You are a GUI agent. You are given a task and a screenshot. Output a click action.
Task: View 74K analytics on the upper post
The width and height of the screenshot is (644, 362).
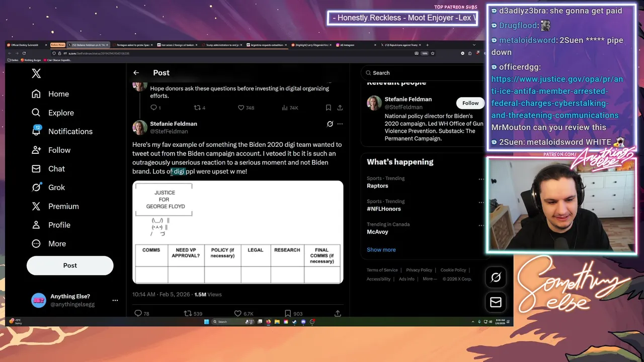pos(290,108)
